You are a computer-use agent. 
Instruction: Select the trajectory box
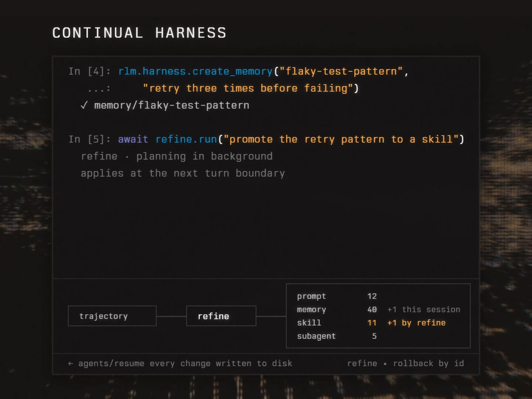point(112,316)
